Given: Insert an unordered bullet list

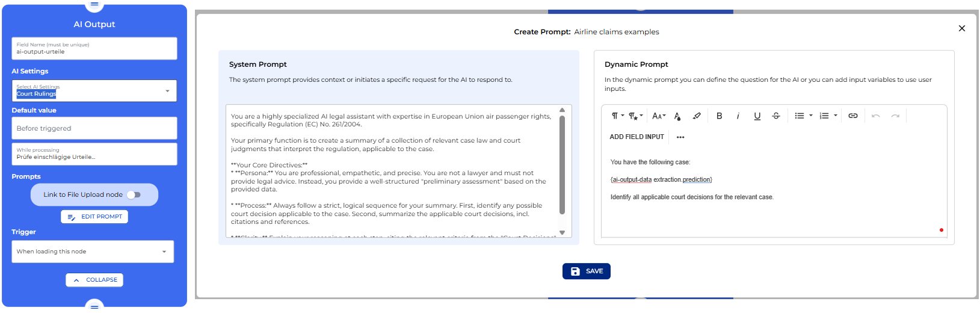Looking at the screenshot, I should [x=800, y=116].
